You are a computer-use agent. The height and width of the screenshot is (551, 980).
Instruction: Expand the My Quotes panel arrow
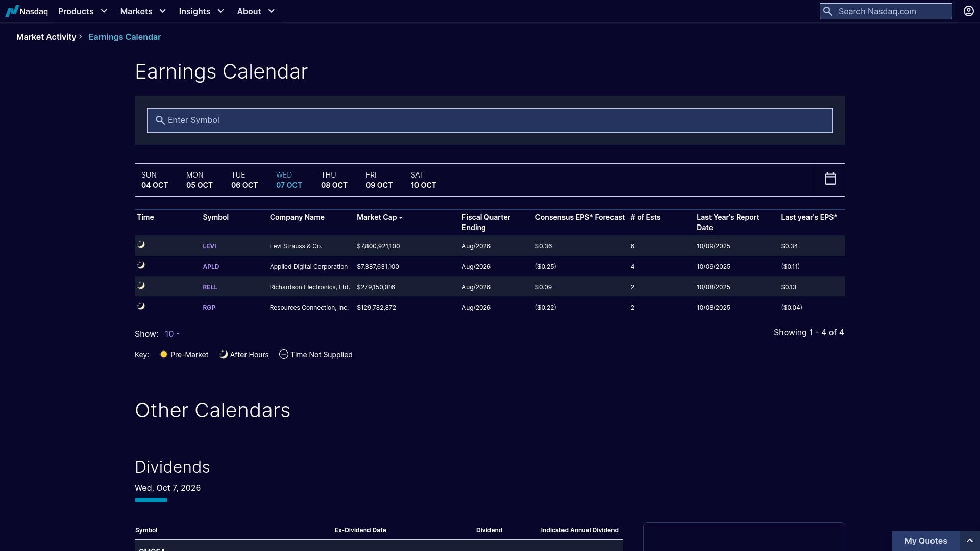[x=969, y=541]
